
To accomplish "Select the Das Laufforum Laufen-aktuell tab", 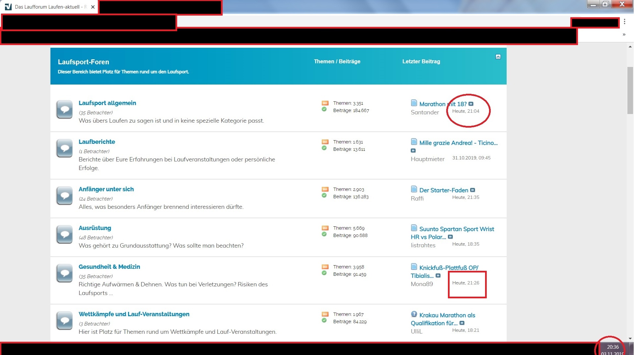I will point(46,7).
